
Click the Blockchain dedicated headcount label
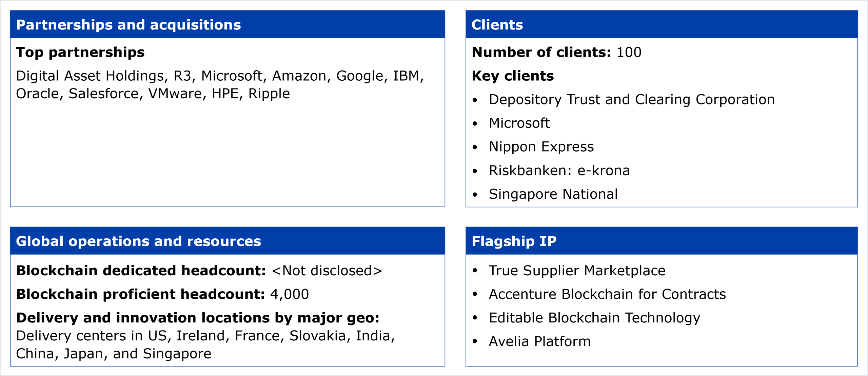pyautogui.click(x=141, y=271)
